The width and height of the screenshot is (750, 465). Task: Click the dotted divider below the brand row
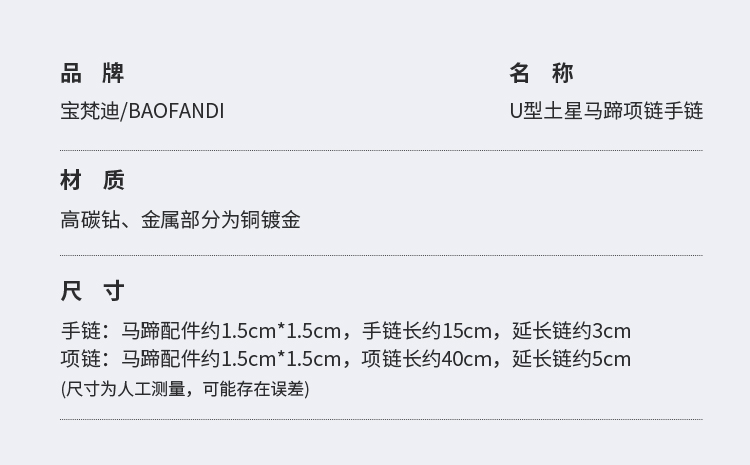381,151
